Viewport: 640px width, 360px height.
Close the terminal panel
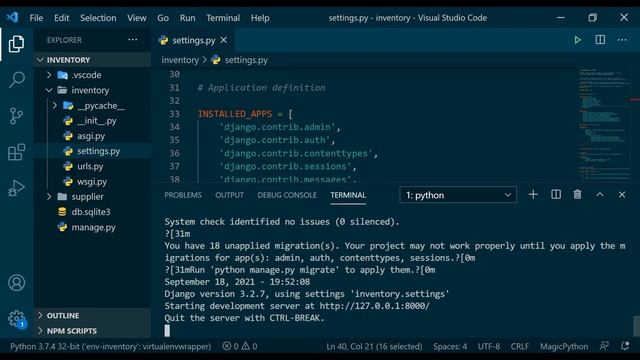coord(622,195)
